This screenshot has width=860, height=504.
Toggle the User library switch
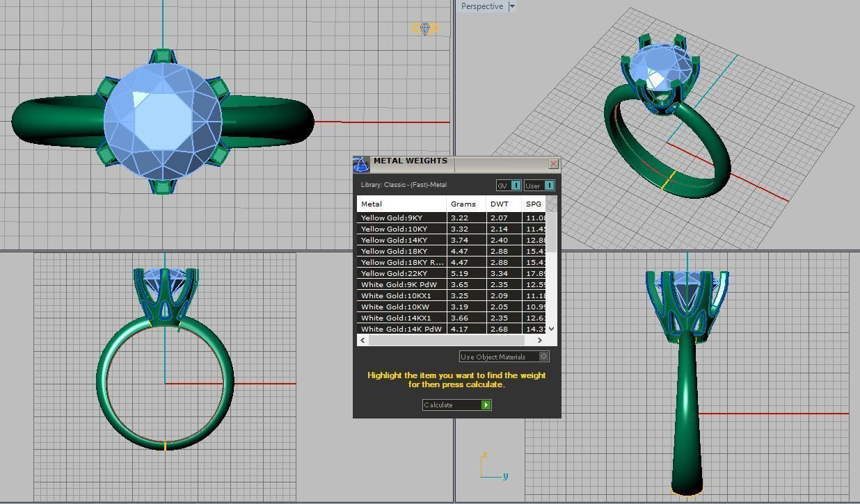[549, 186]
